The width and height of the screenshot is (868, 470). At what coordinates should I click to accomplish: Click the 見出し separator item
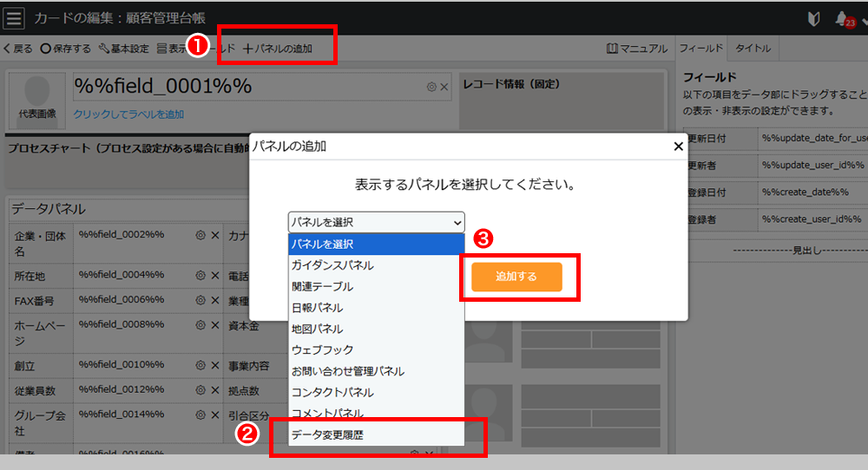(x=800, y=251)
